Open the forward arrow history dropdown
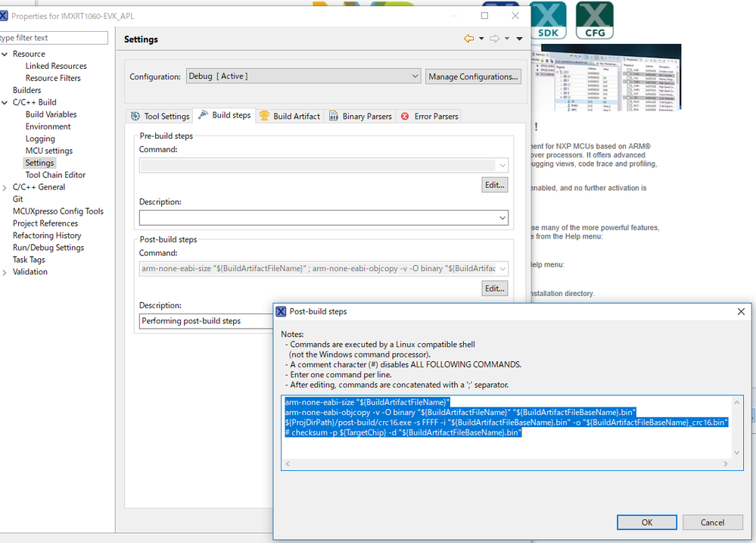This screenshot has height=543, width=756. click(x=507, y=39)
